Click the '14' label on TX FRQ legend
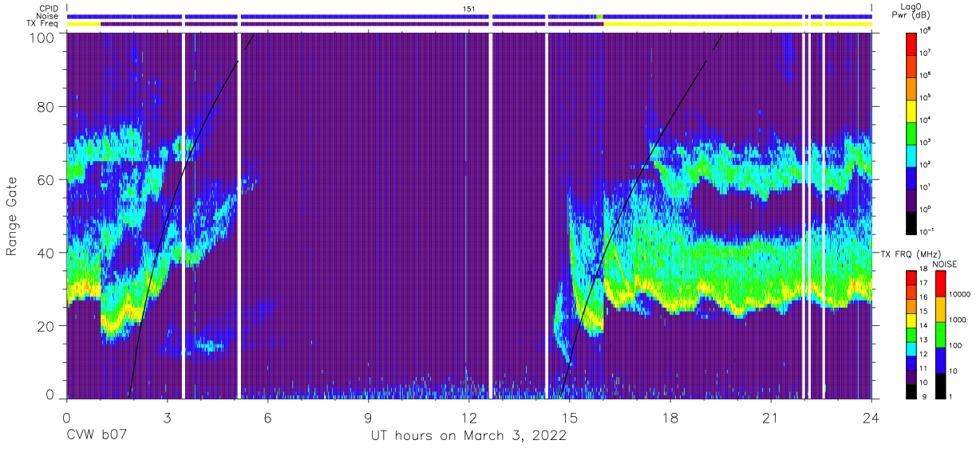 (x=923, y=326)
